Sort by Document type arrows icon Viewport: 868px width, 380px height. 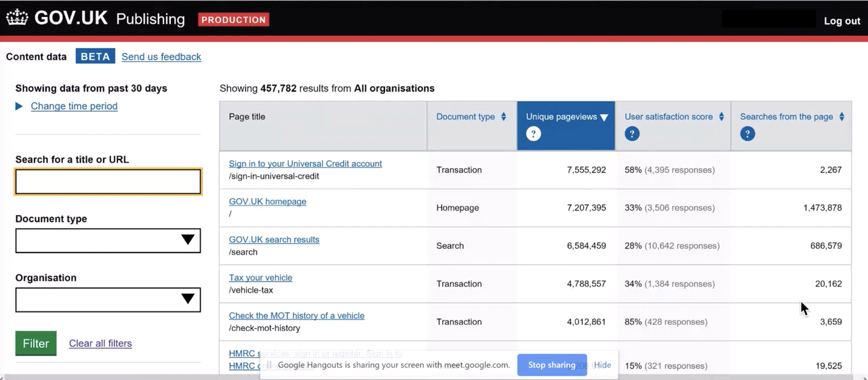click(x=503, y=117)
